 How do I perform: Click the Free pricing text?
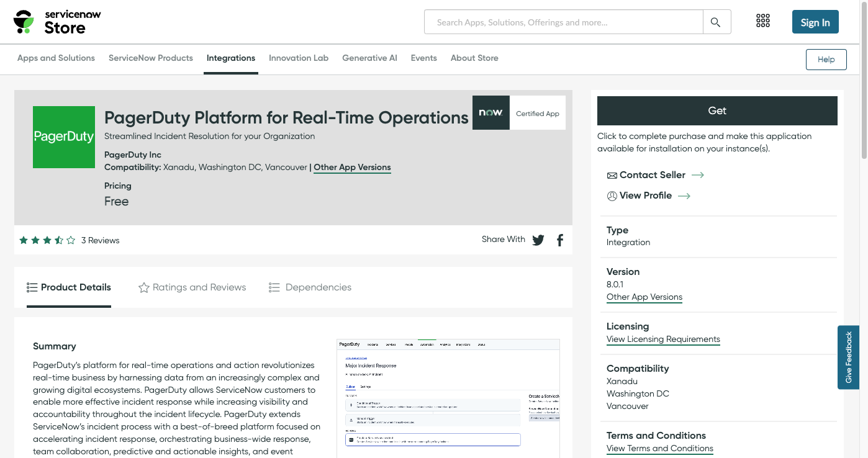pyautogui.click(x=117, y=202)
